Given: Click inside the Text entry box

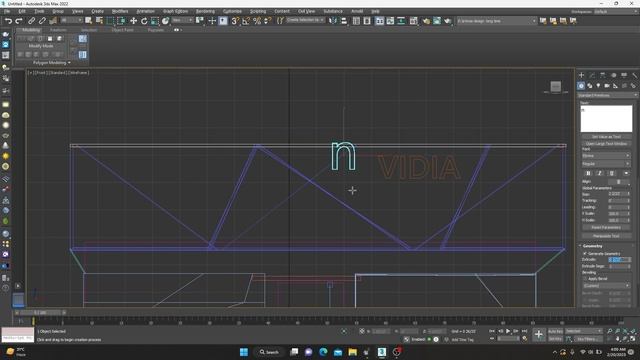Looking at the screenshot, I should click(606, 119).
